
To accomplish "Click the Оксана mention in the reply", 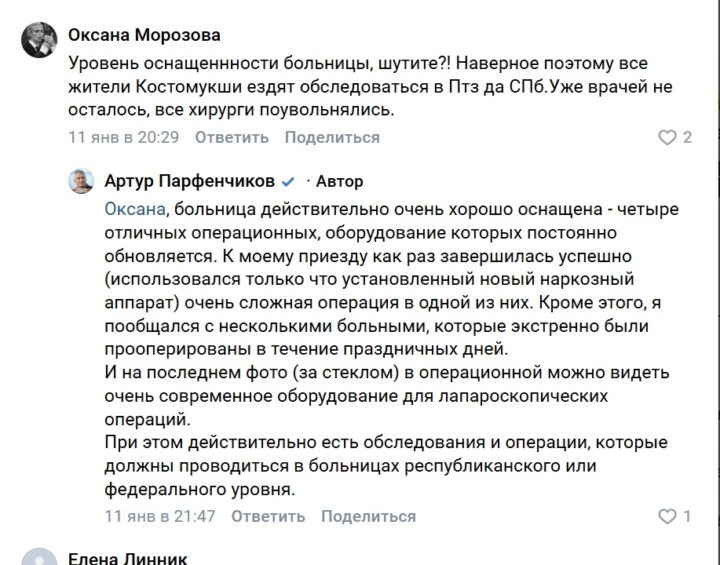I will tap(135, 209).
